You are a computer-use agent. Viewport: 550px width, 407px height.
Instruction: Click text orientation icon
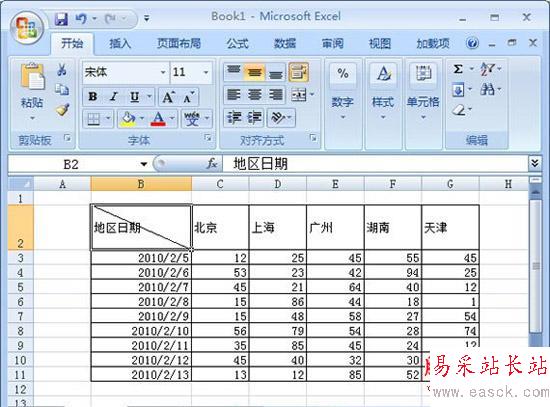point(279,118)
